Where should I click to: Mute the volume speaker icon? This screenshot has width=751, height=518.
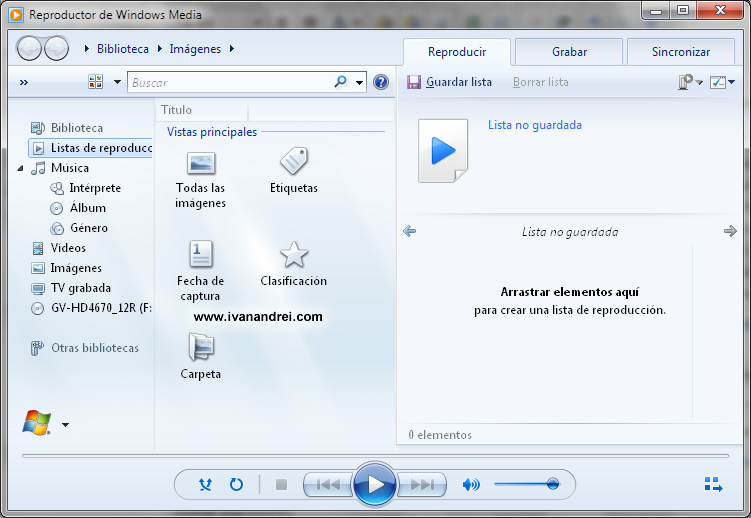pyautogui.click(x=471, y=484)
